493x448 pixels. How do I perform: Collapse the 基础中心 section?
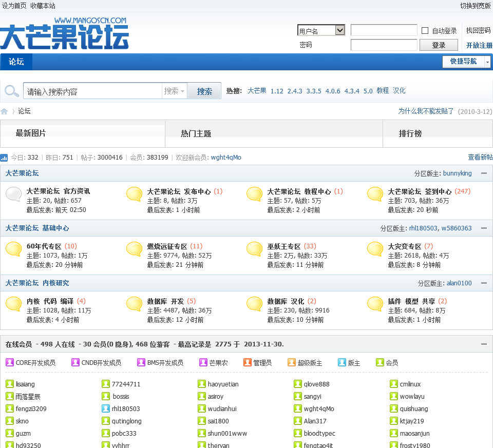click(484, 228)
